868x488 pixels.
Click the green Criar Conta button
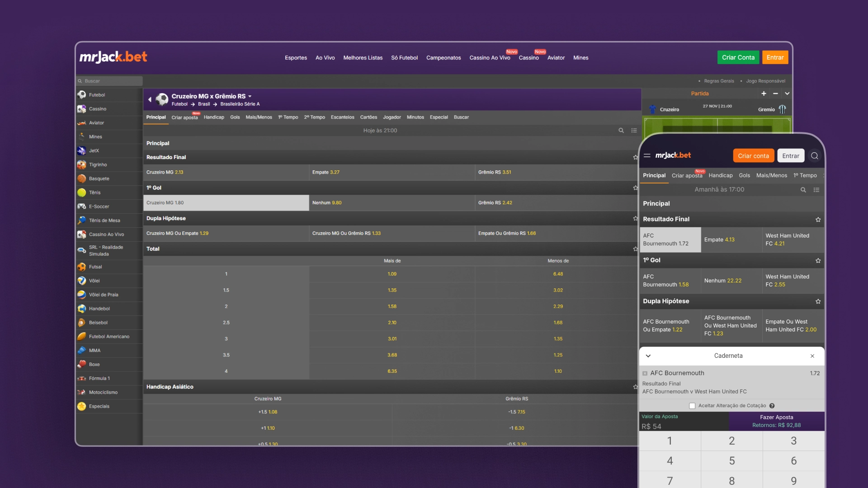click(x=738, y=57)
